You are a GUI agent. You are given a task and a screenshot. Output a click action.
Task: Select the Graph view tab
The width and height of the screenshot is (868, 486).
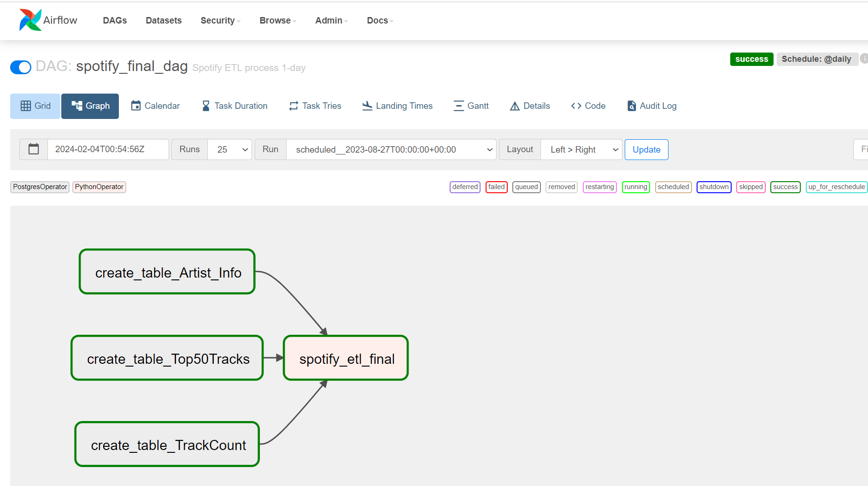(x=90, y=106)
